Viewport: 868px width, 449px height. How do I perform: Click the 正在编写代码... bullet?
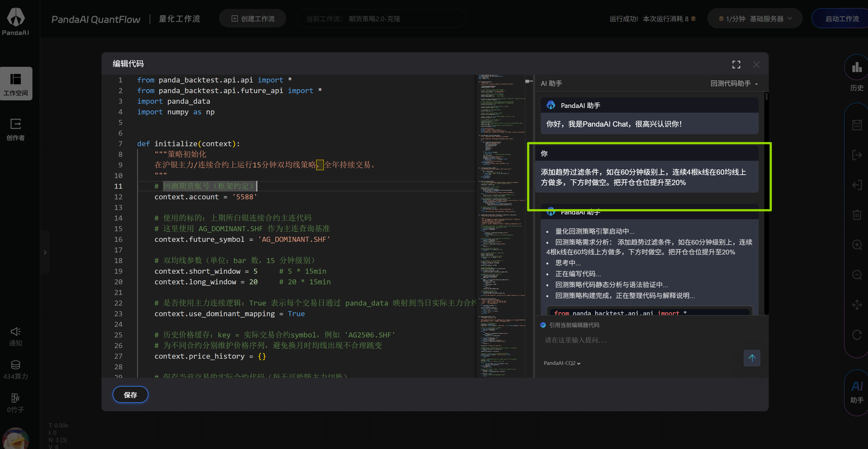[x=578, y=274]
